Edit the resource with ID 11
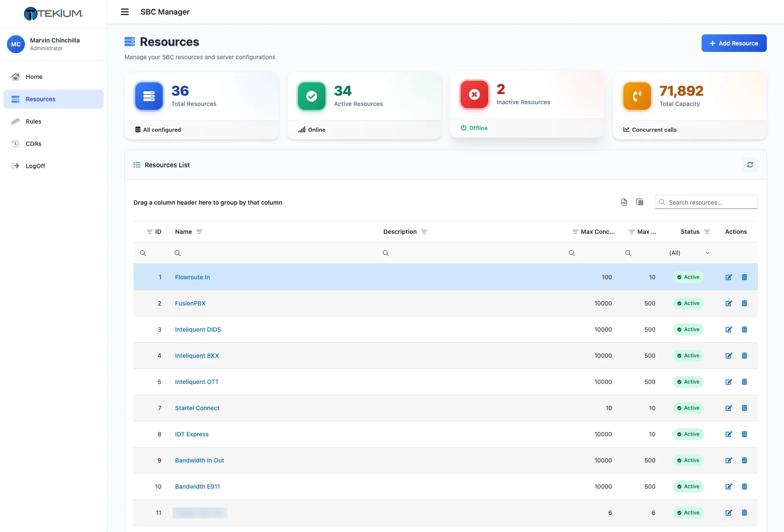The height and width of the screenshot is (532, 784). 729,513
